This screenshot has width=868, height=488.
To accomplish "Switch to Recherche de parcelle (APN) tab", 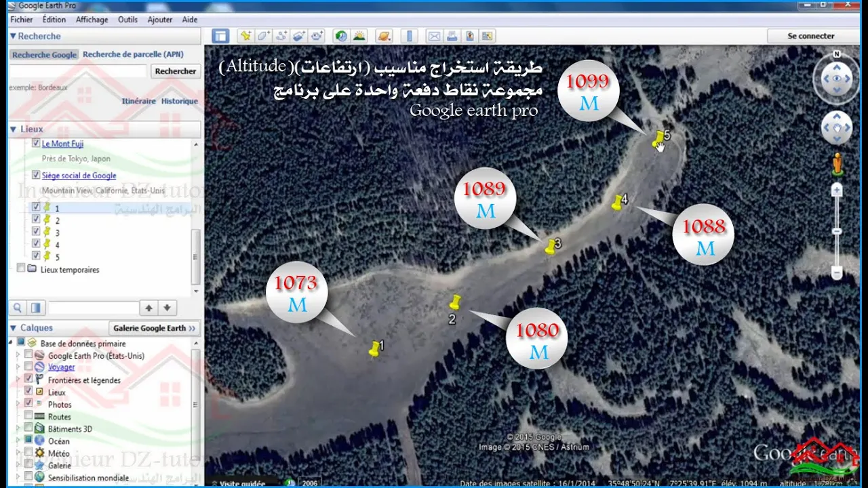I will pyautogui.click(x=133, y=54).
